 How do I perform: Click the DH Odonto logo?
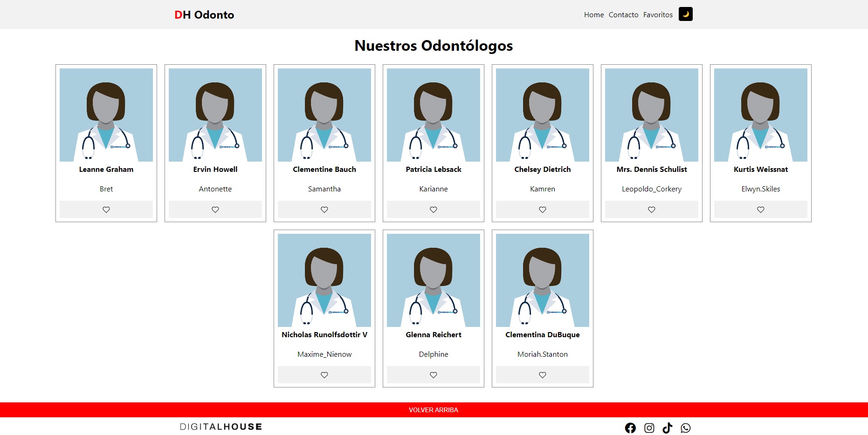point(204,14)
